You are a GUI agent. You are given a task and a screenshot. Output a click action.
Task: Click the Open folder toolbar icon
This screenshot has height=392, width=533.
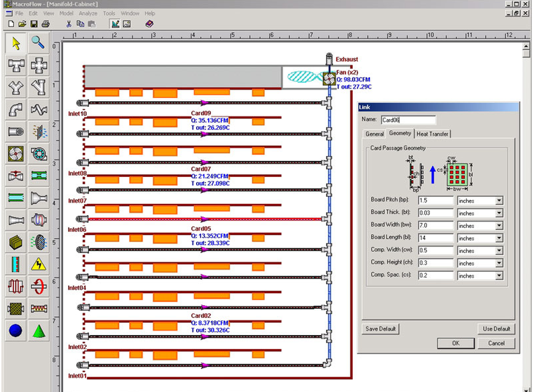[22, 24]
